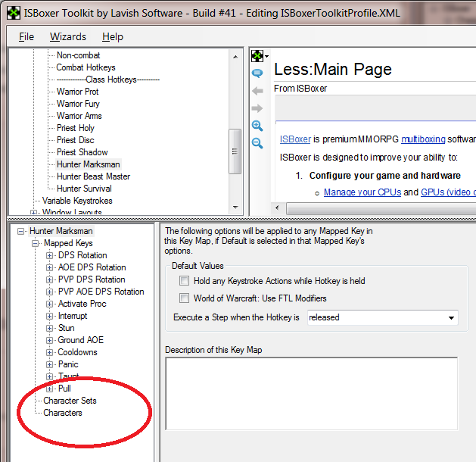Screen dimensions: 476x462
Task: Zoom out with the magnifier minus icon
Action: pos(257,143)
